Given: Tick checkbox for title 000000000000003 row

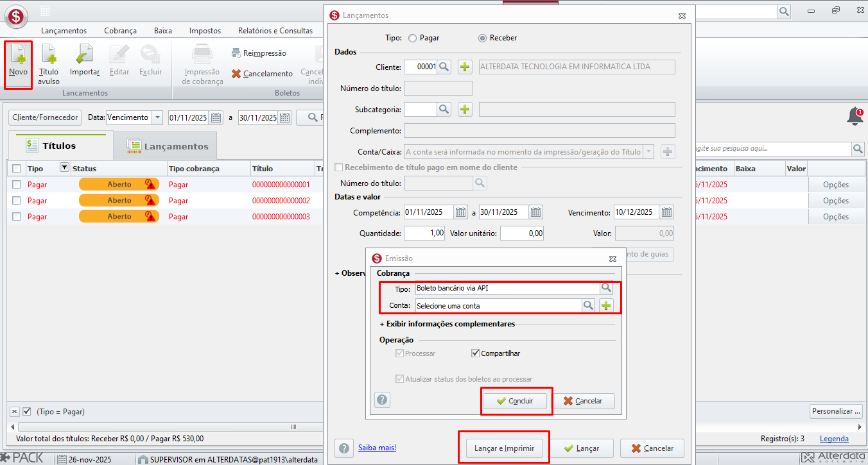Looking at the screenshot, I should coord(16,217).
